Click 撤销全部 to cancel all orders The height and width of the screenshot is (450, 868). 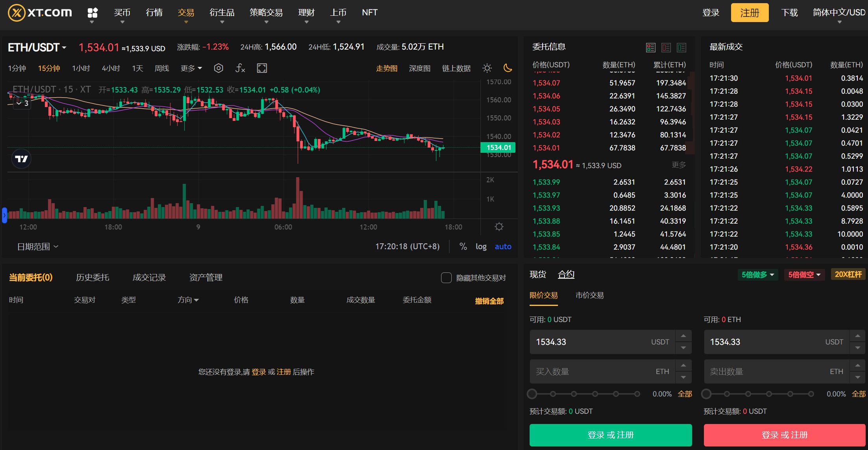489,300
